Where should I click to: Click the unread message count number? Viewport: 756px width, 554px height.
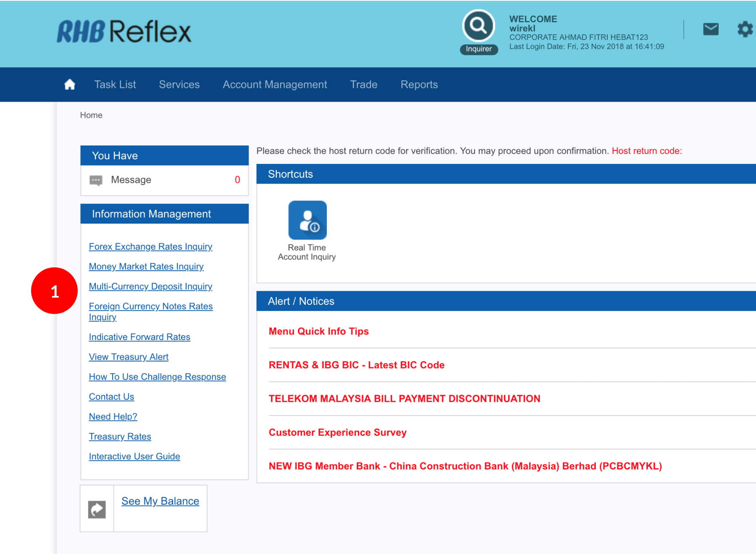click(237, 180)
